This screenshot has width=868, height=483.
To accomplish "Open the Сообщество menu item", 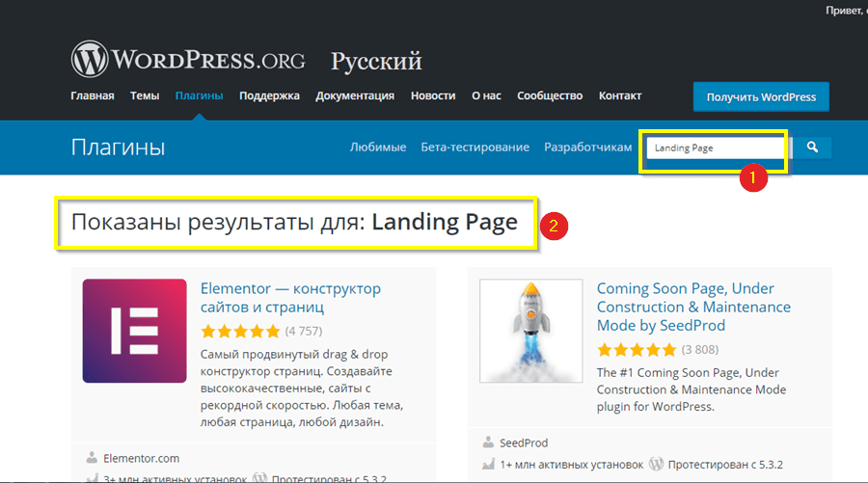I will [x=550, y=95].
